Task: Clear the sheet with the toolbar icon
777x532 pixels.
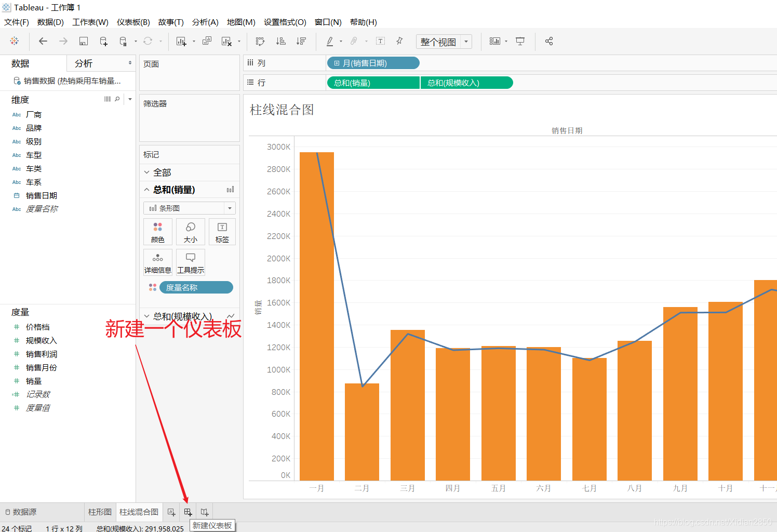Action: coord(226,41)
